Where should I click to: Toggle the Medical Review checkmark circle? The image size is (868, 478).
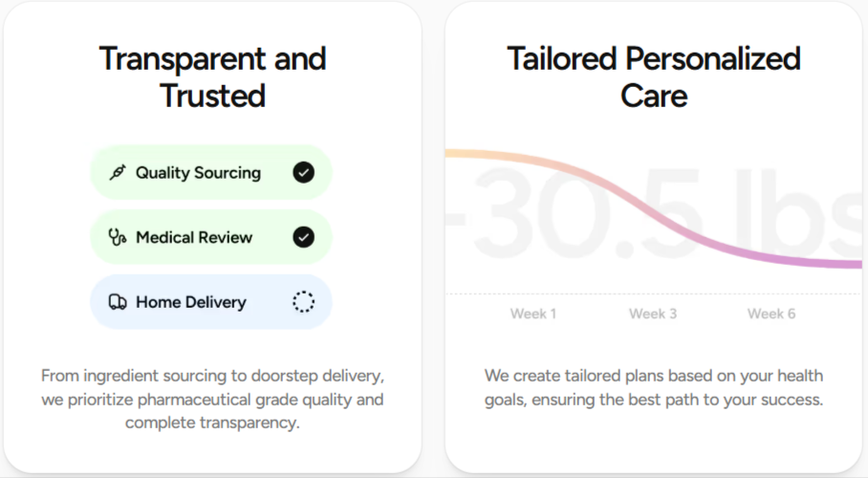tap(303, 237)
